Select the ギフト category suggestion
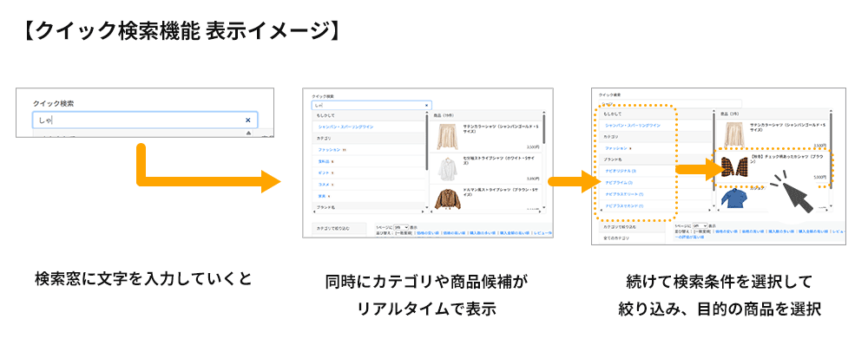This screenshot has width=868, height=345. (322, 173)
